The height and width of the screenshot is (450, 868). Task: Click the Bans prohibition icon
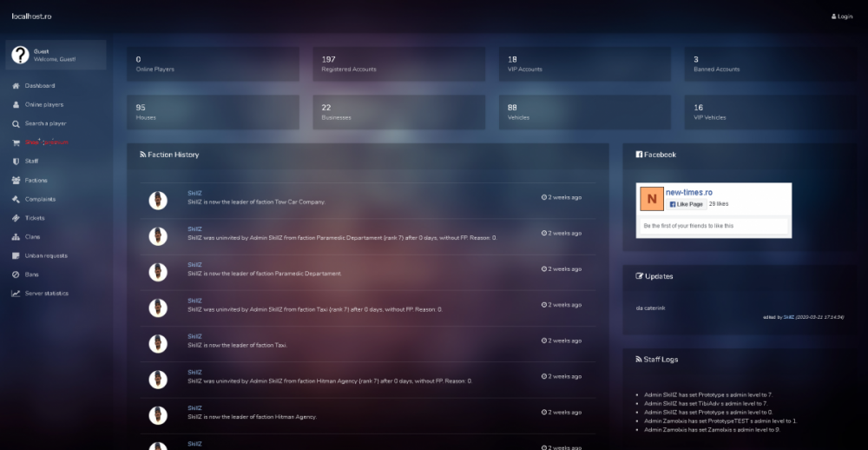[16, 275]
